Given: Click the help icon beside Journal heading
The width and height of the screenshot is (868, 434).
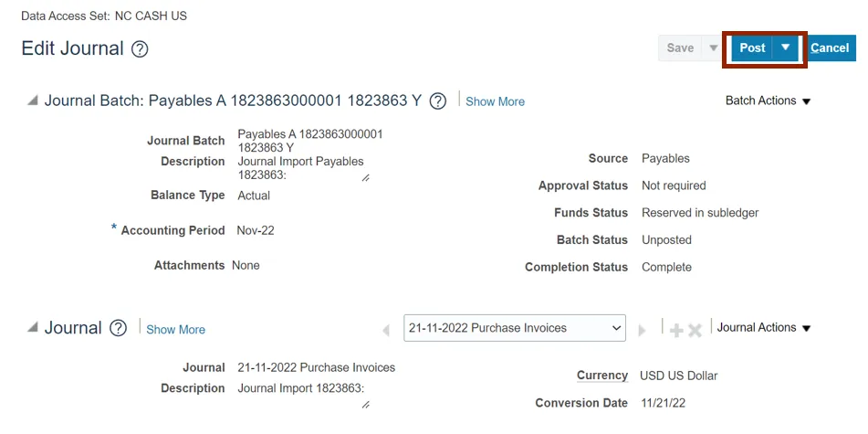Looking at the screenshot, I should 118,329.
